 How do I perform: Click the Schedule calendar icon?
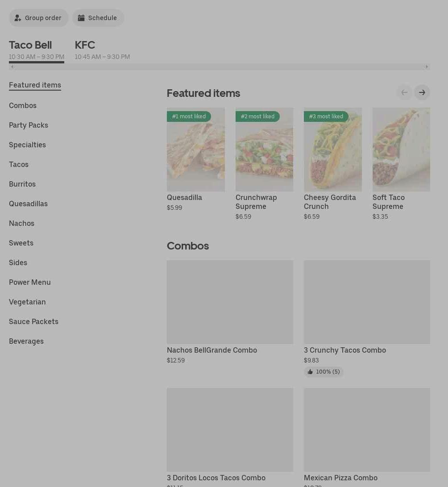point(81,18)
